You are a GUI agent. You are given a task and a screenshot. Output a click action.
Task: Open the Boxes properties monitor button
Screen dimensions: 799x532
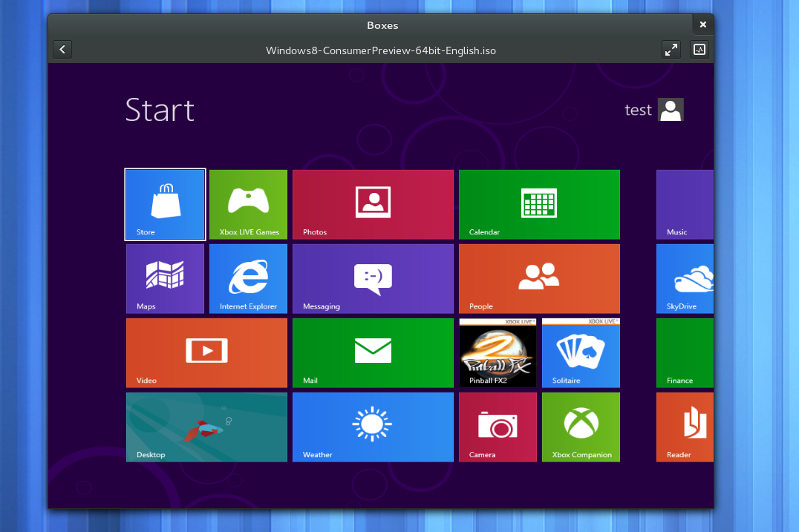(x=699, y=50)
